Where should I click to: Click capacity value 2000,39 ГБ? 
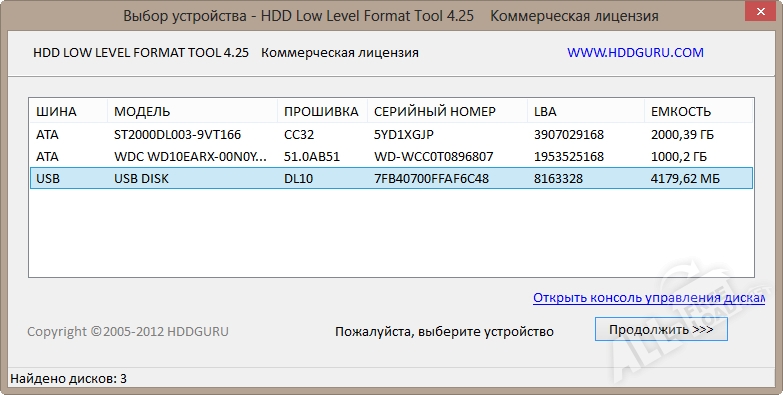(683, 135)
